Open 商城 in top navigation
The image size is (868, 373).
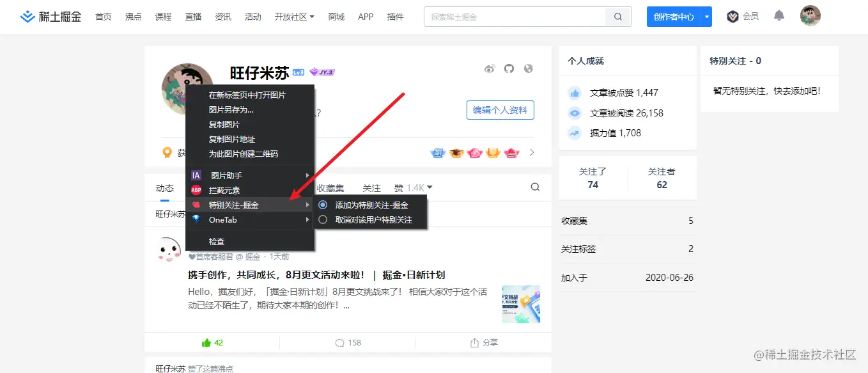(x=336, y=17)
